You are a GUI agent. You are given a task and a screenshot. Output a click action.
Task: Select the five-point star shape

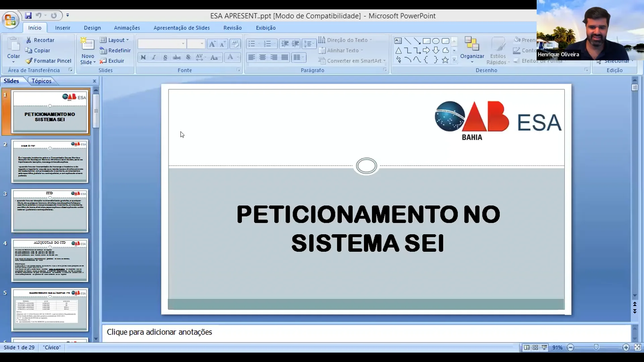tap(445, 60)
